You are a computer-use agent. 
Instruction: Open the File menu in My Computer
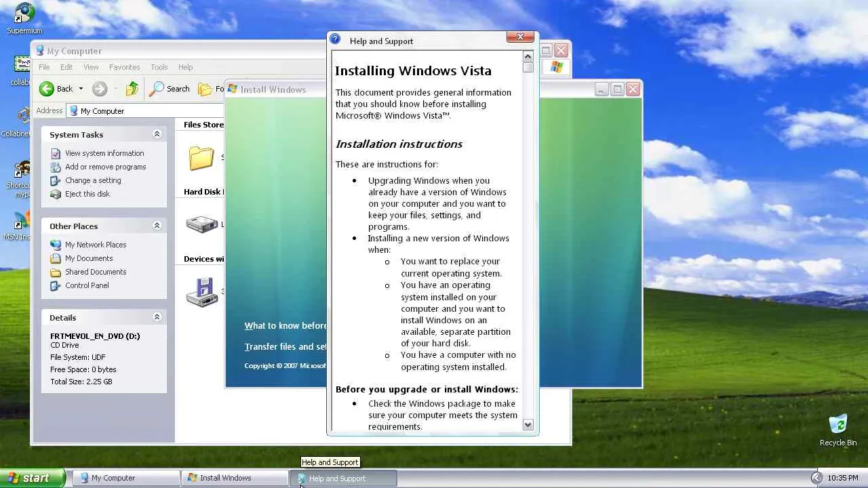click(44, 67)
